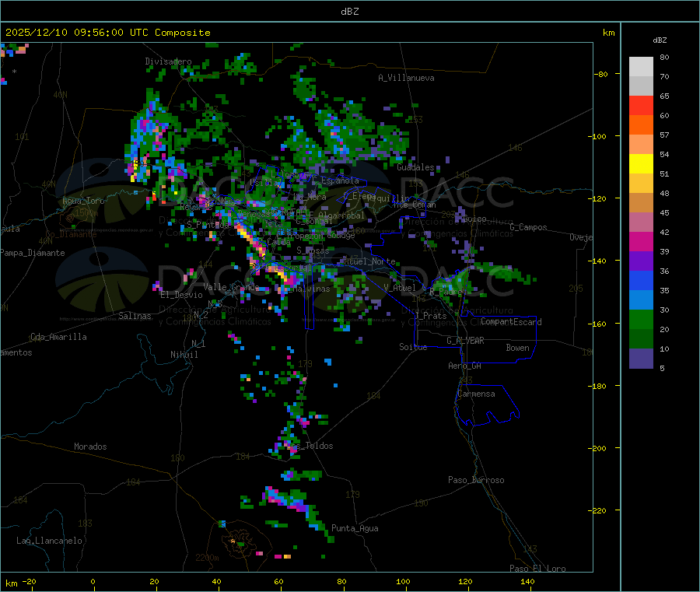Click the 80 value on the dBZ scale

tap(664, 57)
